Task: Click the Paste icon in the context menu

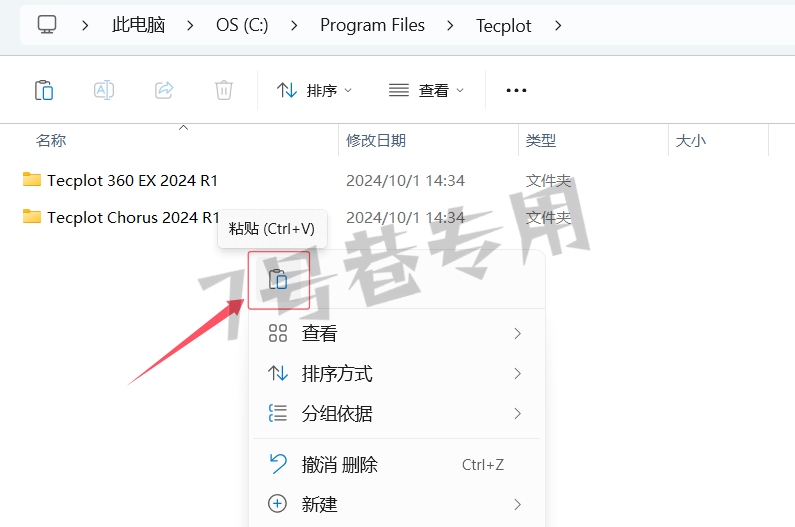Action: [278, 279]
